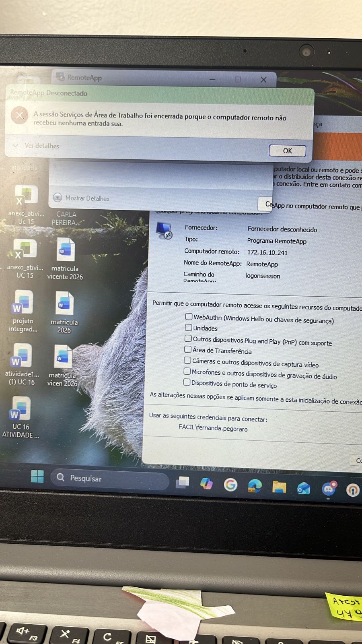Open Task View from the taskbar
This screenshot has height=644, width=362.
183,482
